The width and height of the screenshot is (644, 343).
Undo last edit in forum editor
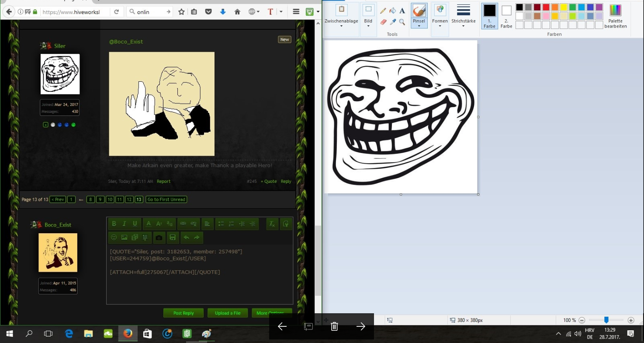(187, 238)
